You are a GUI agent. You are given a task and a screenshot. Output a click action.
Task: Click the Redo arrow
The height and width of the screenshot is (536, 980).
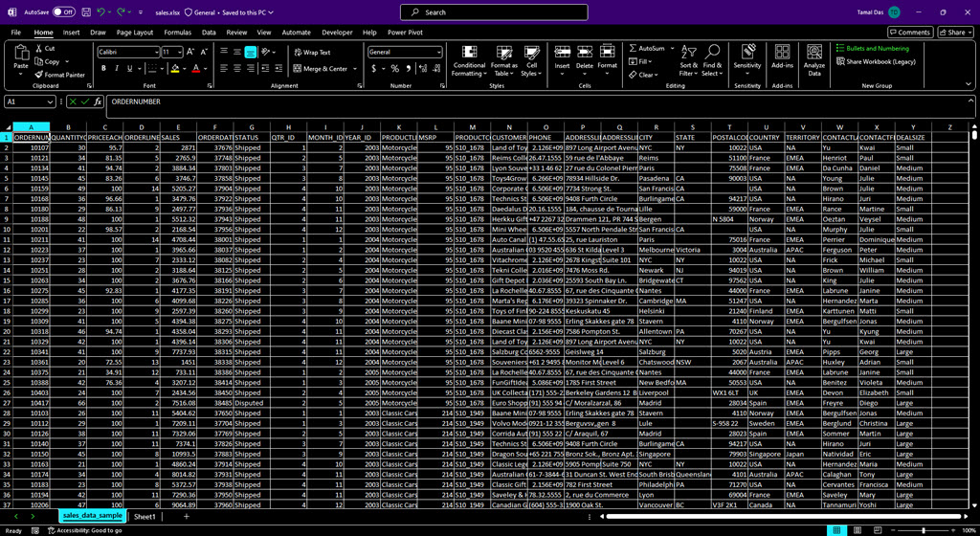[x=122, y=11]
